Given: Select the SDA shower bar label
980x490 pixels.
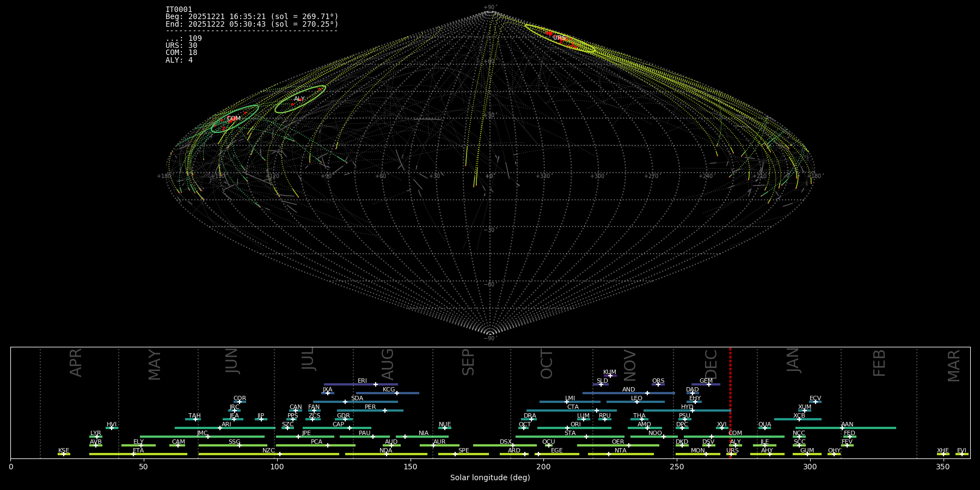Looking at the screenshot, I should [x=357, y=399].
